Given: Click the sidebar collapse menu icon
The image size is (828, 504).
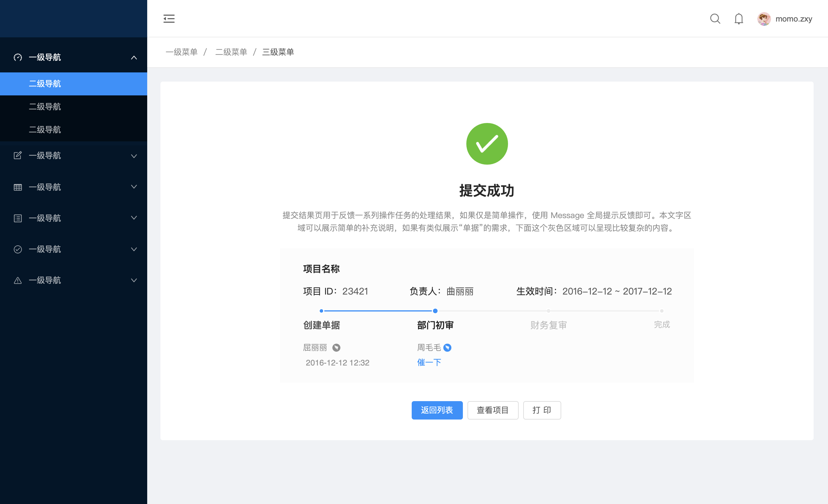Looking at the screenshot, I should [x=169, y=19].
